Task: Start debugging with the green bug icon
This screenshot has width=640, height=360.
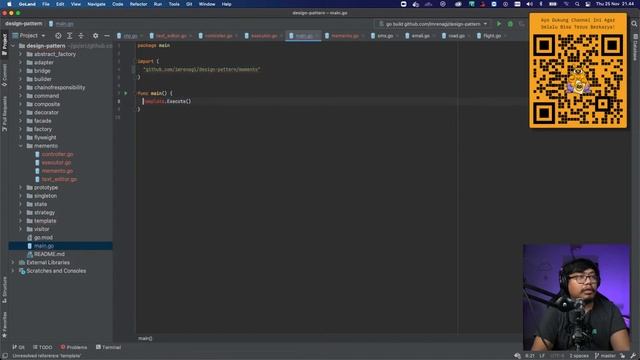Action: pos(510,24)
